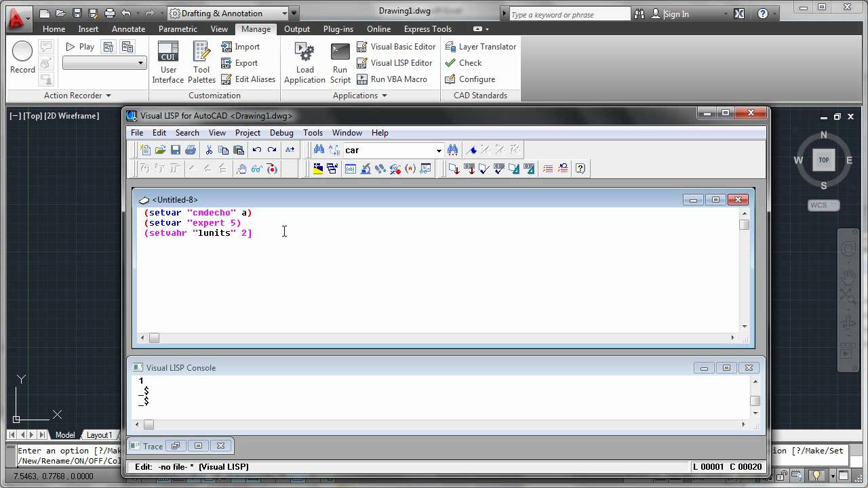
Task: Open the Tools menu in Visual LISP
Action: pyautogui.click(x=313, y=133)
